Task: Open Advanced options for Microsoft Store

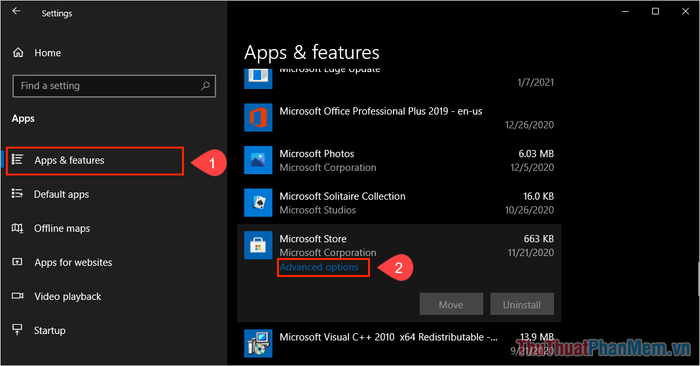Action: pos(319,267)
